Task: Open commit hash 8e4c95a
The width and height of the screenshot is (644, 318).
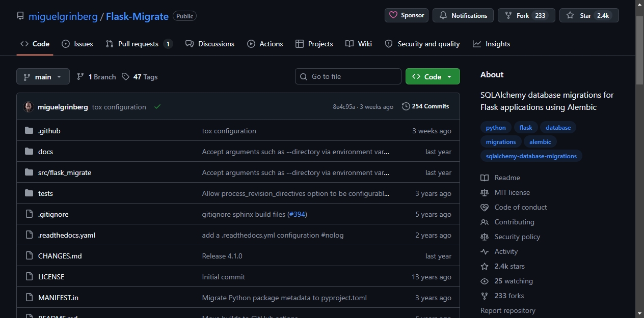Action: (x=344, y=107)
